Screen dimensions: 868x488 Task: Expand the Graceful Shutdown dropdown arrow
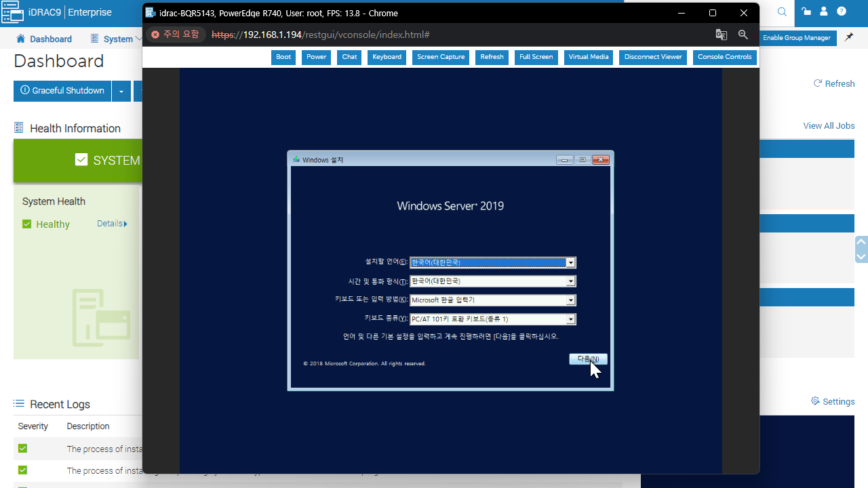pyautogui.click(x=121, y=91)
